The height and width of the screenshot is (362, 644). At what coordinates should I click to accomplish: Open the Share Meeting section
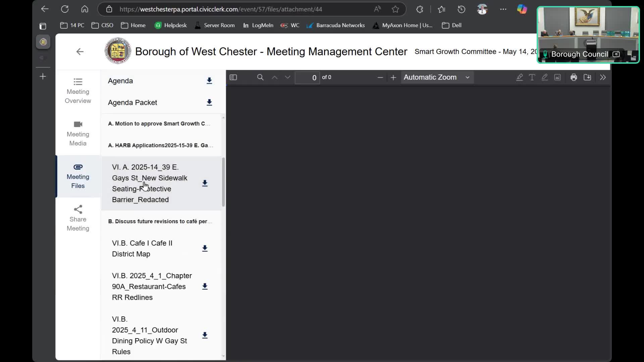78,219
